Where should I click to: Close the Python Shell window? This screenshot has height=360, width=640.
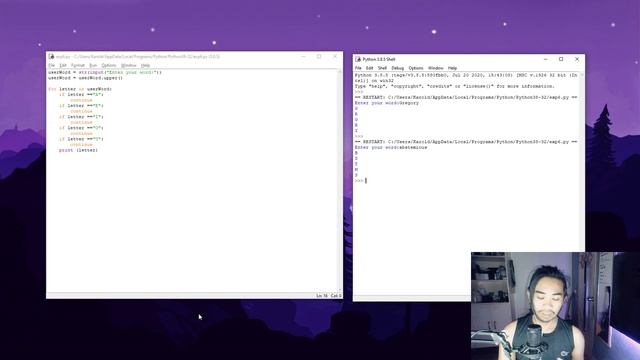click(x=577, y=59)
